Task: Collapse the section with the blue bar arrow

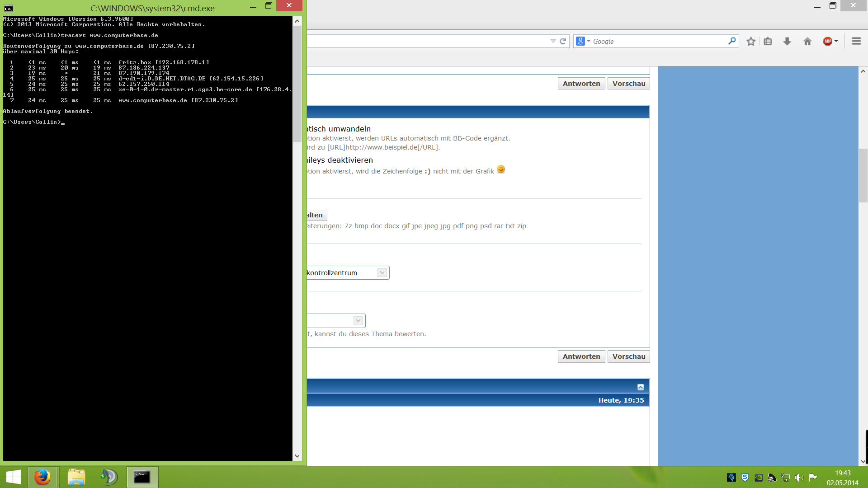Action: click(x=641, y=387)
